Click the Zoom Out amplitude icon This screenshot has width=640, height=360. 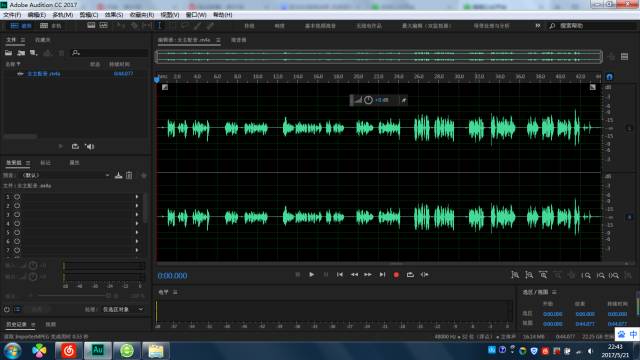pos(529,275)
